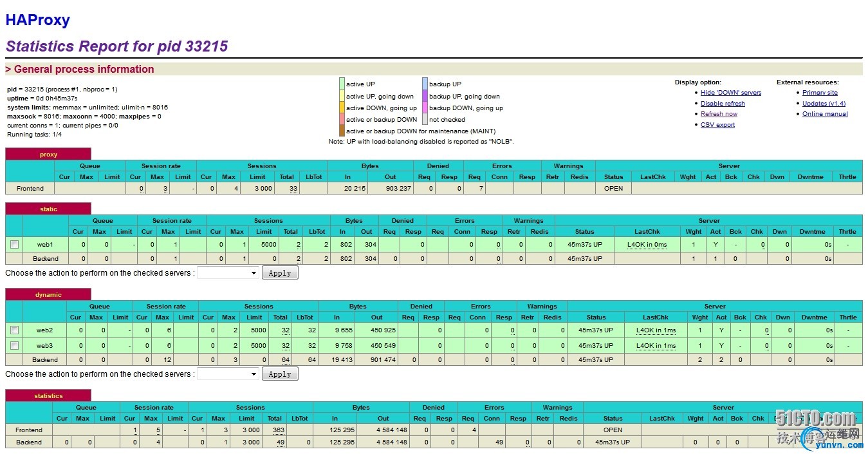Open the Updates (v1.4) link
Screen dimensions: 868x456
[x=824, y=104]
